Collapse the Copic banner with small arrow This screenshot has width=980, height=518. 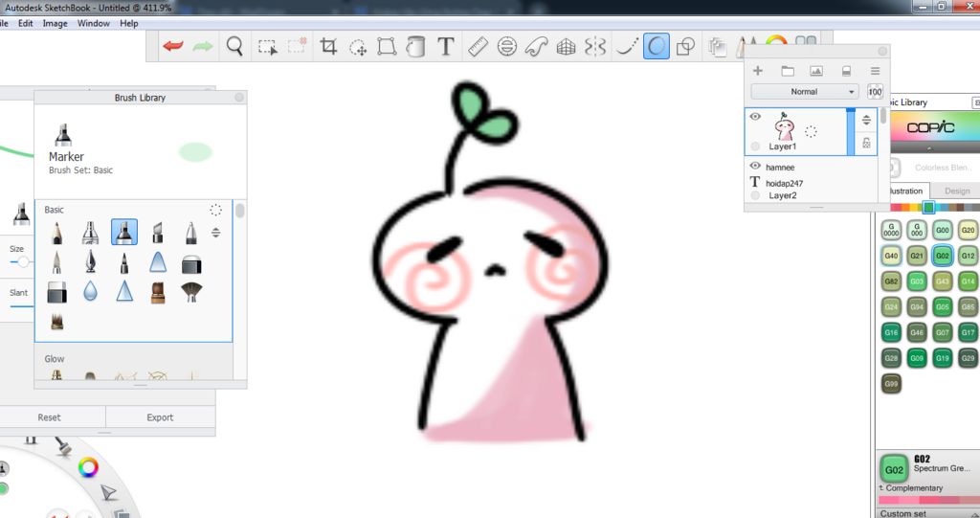[927, 147]
